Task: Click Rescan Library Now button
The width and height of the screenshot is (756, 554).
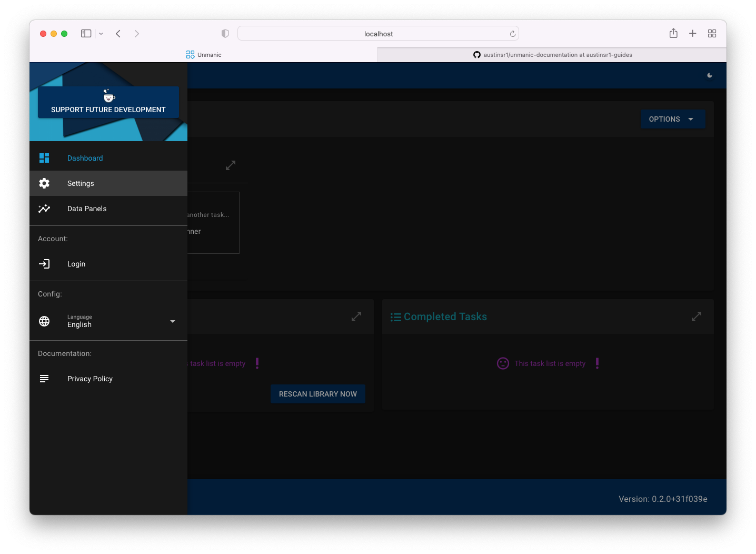Action: (x=317, y=394)
